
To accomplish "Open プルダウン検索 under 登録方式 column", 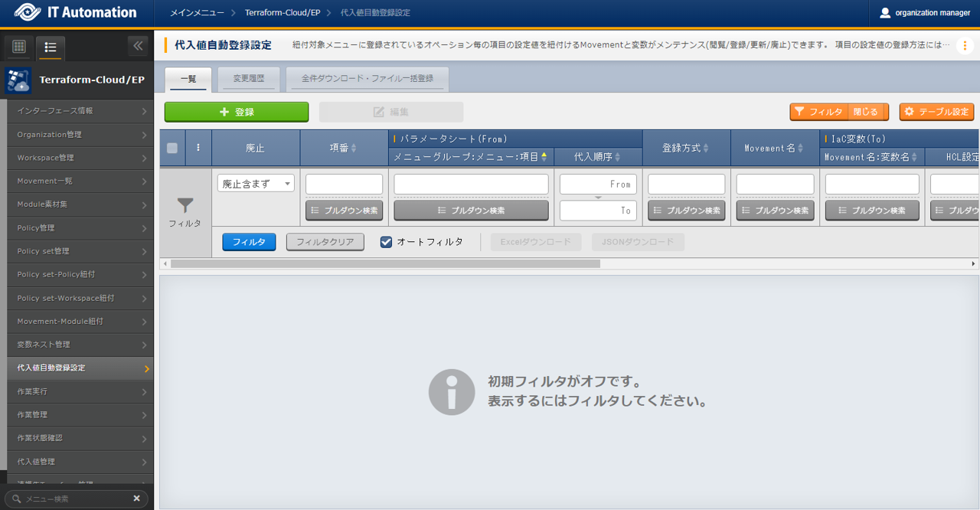I will (686, 211).
